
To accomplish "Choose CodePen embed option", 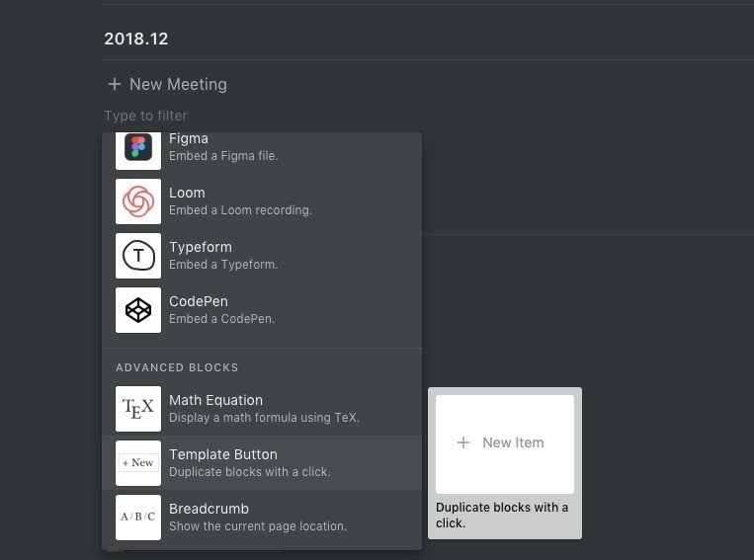I will pyautogui.click(x=262, y=310).
